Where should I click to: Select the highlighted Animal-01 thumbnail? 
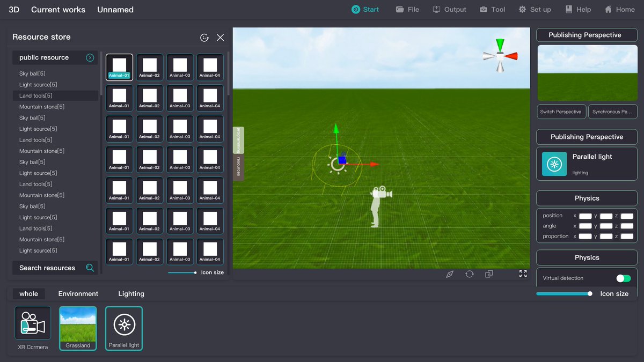click(119, 67)
